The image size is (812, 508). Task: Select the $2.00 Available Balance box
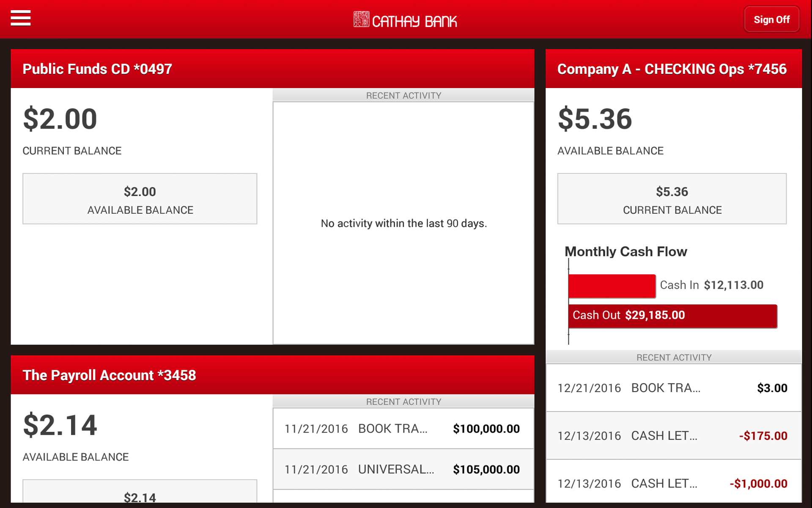tap(140, 199)
